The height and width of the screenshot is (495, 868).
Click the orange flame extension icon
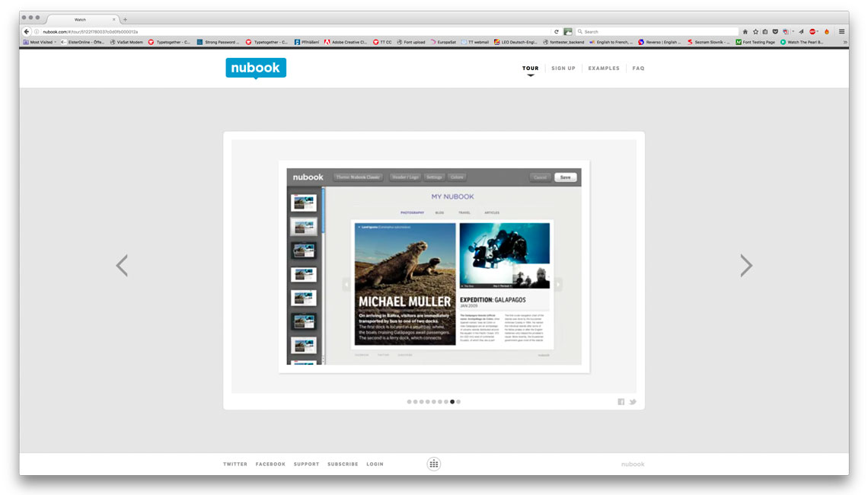[827, 31]
